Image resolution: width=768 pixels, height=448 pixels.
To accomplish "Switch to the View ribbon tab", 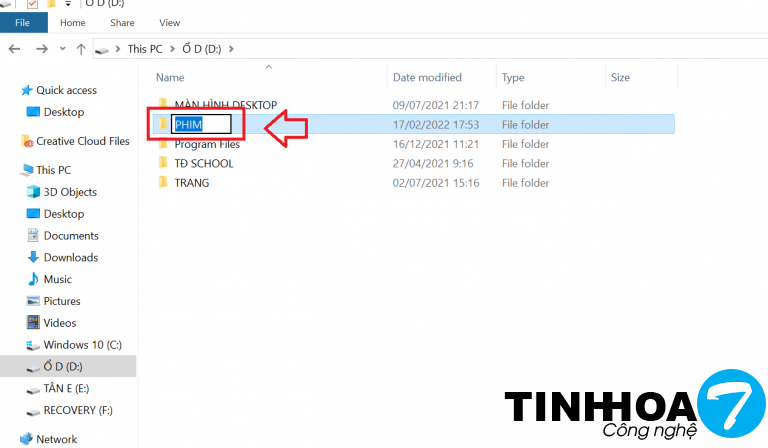I will pyautogui.click(x=169, y=22).
